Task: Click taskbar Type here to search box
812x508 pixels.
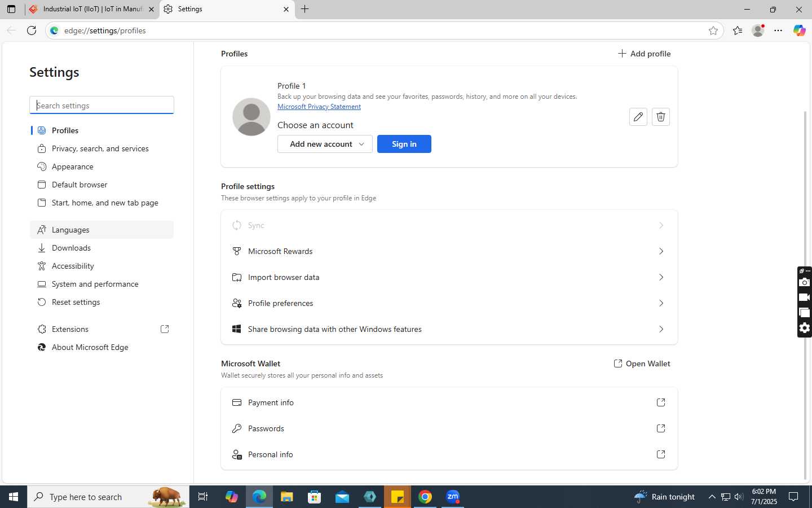Action: (x=108, y=497)
